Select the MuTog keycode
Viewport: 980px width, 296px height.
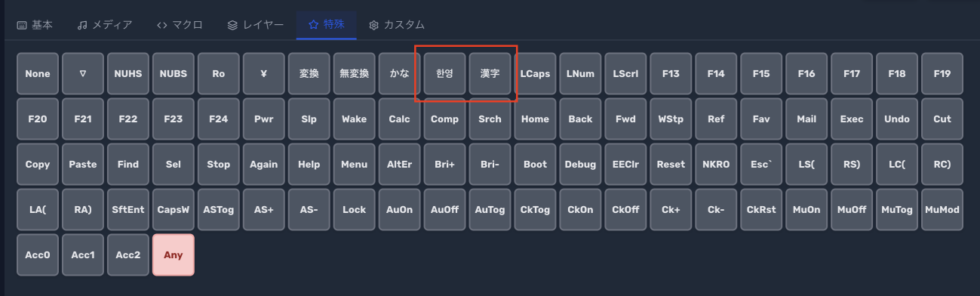tap(897, 210)
